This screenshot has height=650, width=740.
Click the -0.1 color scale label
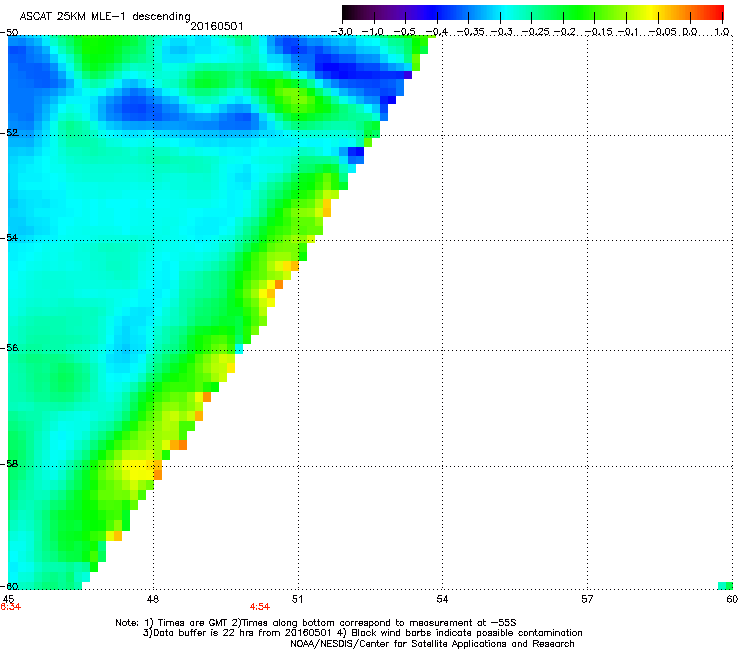tap(628, 32)
